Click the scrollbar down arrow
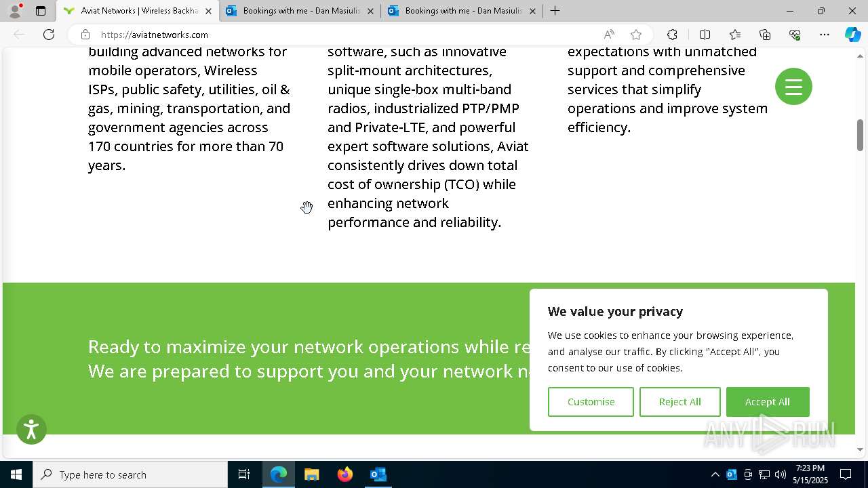Viewport: 868px width, 488px height. 860,449
